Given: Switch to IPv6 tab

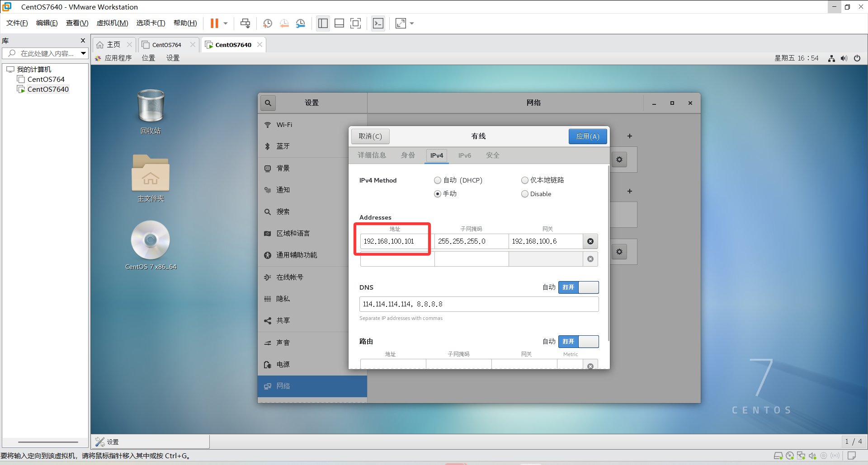Looking at the screenshot, I should tap(465, 155).
